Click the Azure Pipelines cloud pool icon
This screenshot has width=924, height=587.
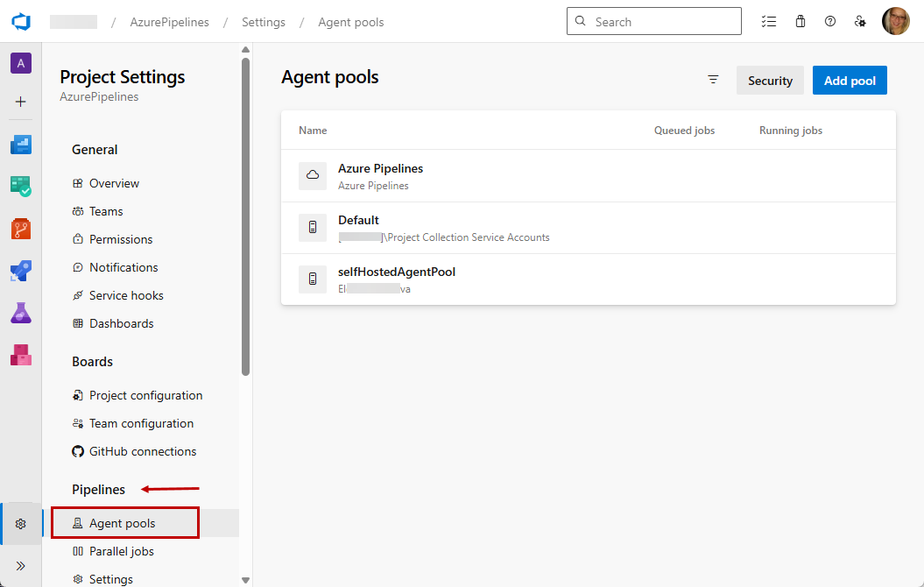[313, 175]
